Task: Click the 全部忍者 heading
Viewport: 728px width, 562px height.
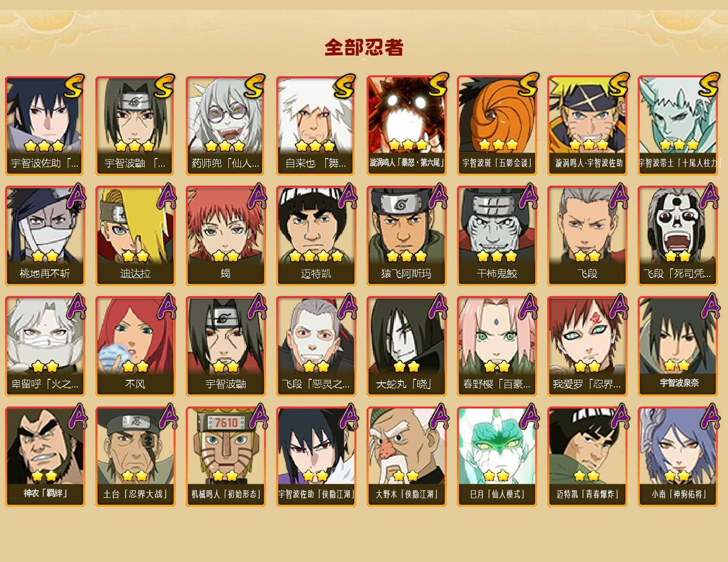Action: point(364,47)
